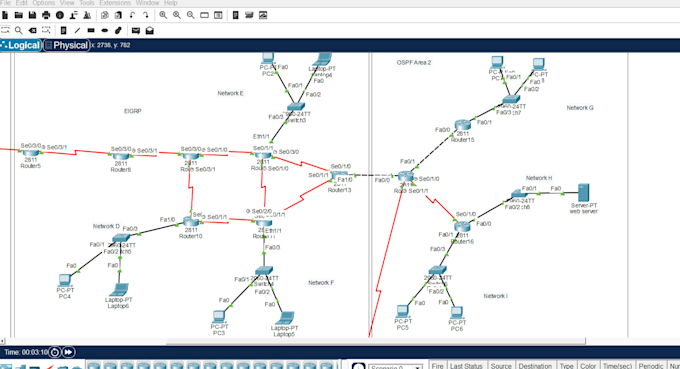Select the PC5 computer
Screen dimensions: 680x369
(x=402, y=311)
